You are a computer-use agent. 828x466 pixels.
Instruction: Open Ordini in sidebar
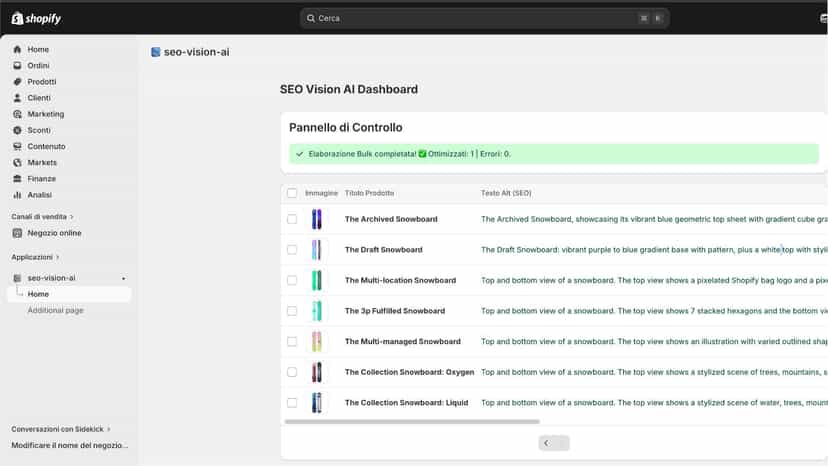click(x=38, y=66)
